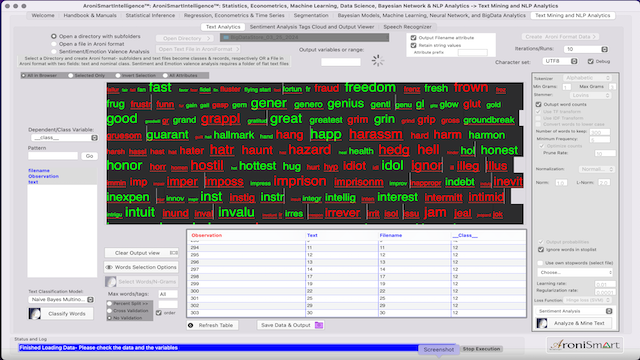
Task: Click the Filename column header
Action: coord(391,236)
